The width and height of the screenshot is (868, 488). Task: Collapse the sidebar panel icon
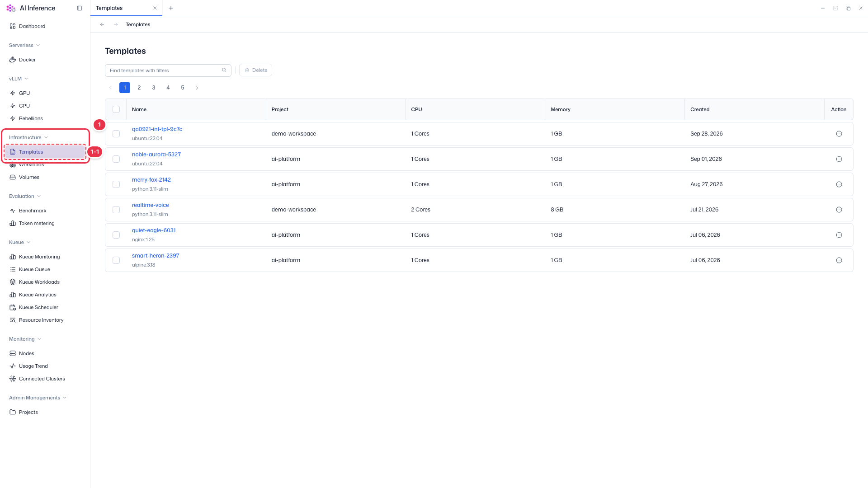80,8
